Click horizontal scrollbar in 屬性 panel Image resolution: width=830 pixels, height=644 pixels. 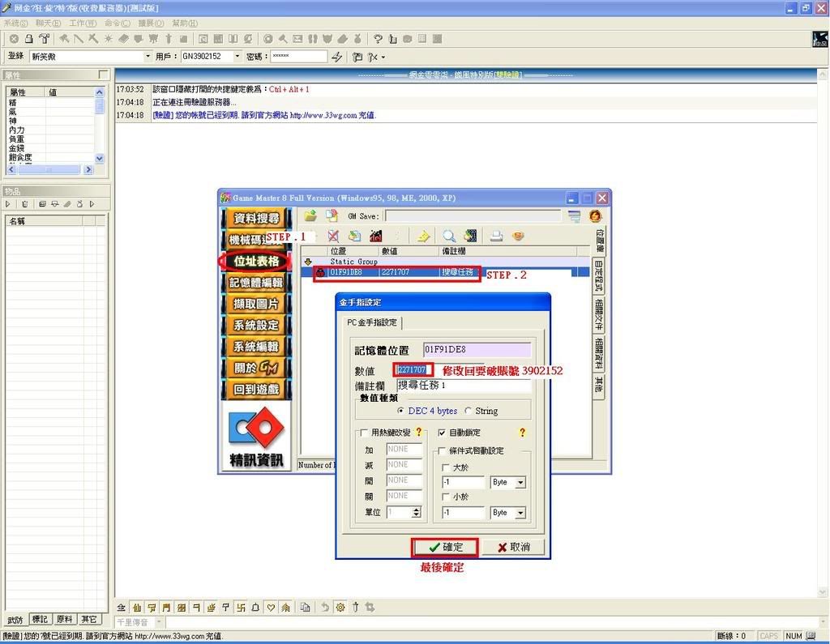click(x=49, y=170)
